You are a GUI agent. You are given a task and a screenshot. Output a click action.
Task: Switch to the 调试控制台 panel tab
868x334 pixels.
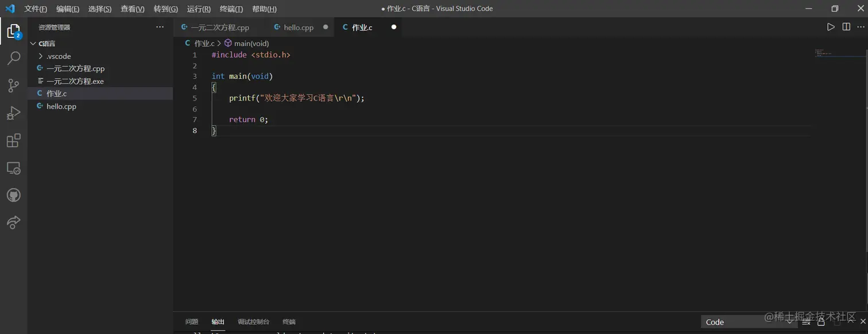pyautogui.click(x=253, y=322)
